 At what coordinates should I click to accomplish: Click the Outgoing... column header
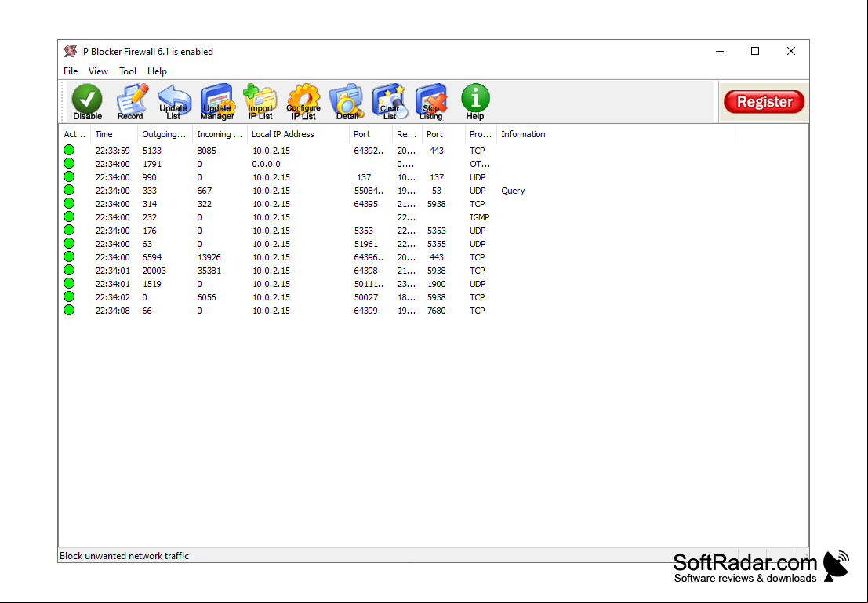pos(165,134)
